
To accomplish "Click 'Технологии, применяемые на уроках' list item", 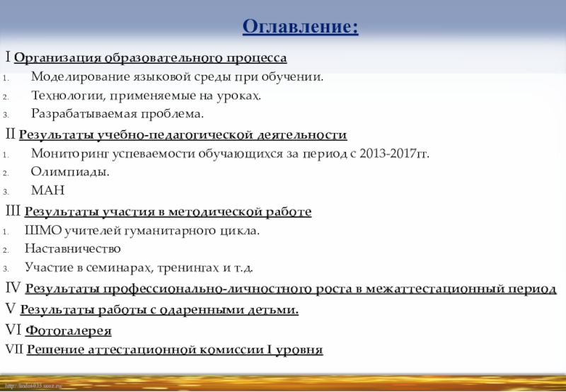I will tap(146, 95).
